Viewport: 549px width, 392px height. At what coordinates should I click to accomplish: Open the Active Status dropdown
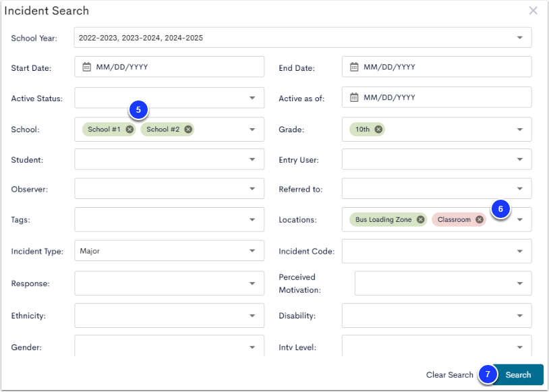(169, 98)
